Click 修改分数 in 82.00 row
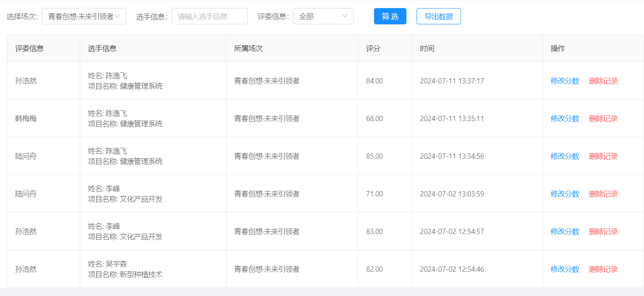644x296 pixels. pos(565,269)
